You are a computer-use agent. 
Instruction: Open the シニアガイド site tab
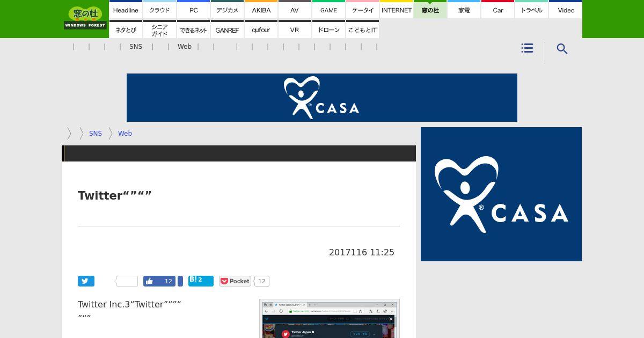[159, 30]
